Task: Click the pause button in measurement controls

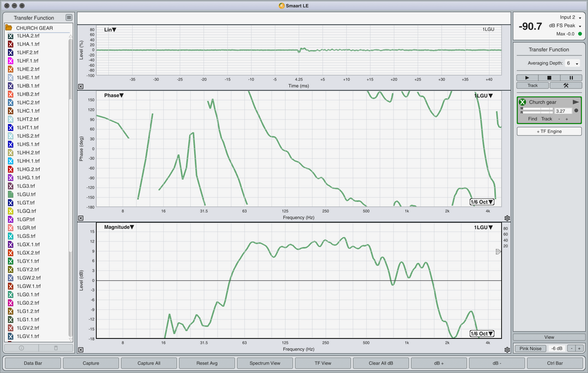Action: [571, 78]
